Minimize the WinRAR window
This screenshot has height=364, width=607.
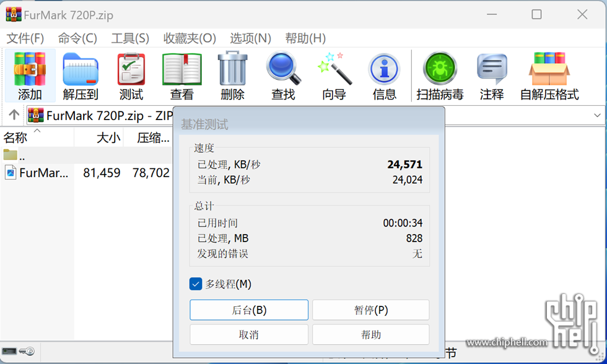(492, 14)
